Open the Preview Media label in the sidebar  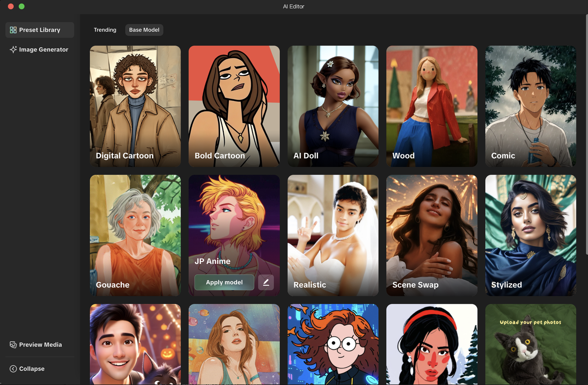pos(40,345)
